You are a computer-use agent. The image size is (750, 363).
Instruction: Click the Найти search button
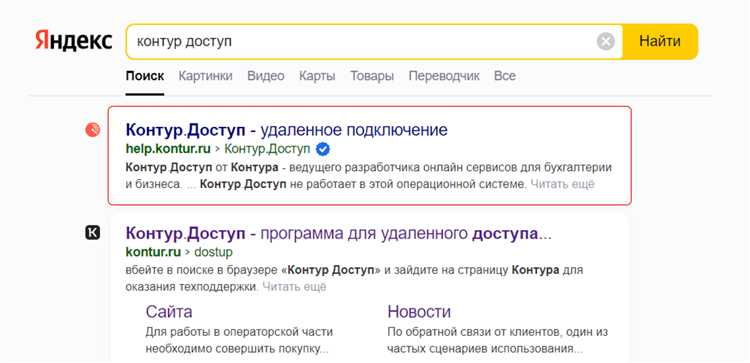point(660,42)
